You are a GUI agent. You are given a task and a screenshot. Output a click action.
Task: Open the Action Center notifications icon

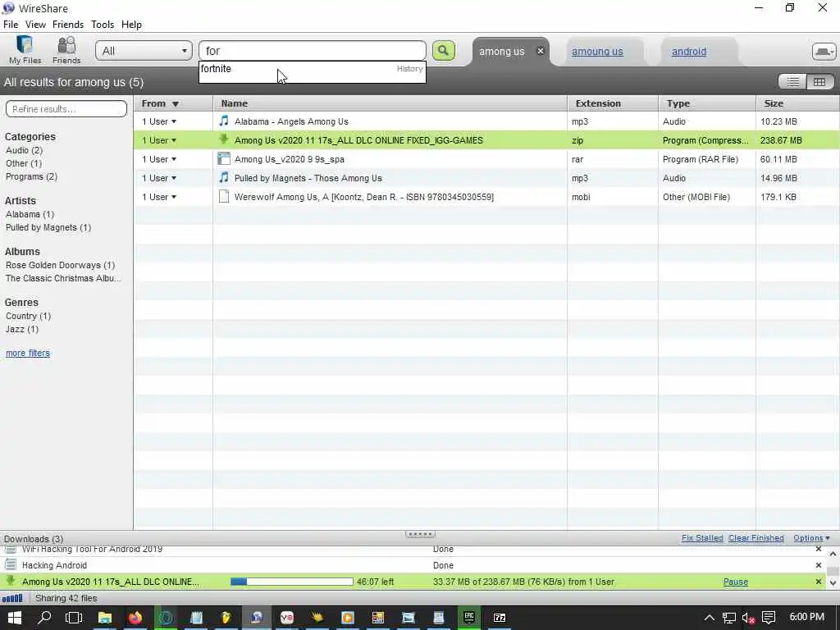click(769, 618)
